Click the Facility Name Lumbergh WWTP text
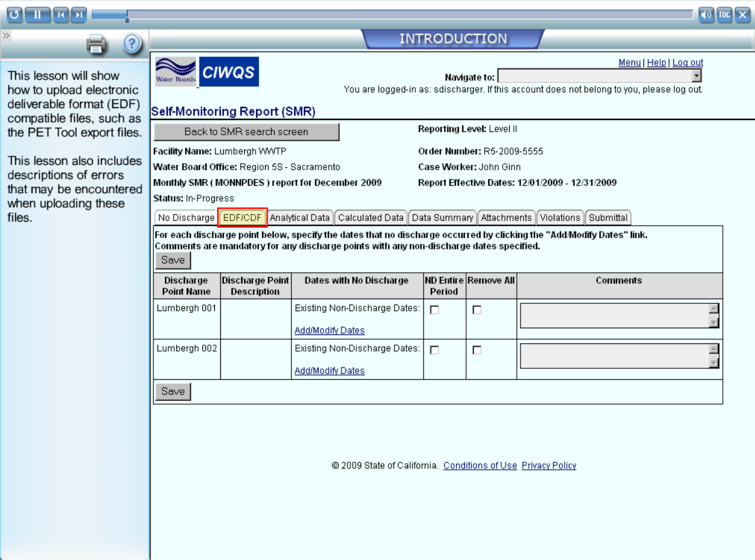 [220, 152]
